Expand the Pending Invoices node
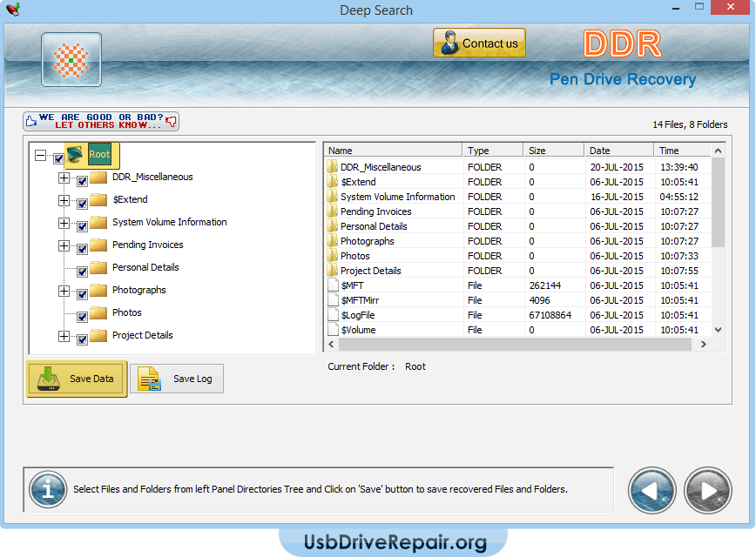756x557 pixels. click(64, 245)
